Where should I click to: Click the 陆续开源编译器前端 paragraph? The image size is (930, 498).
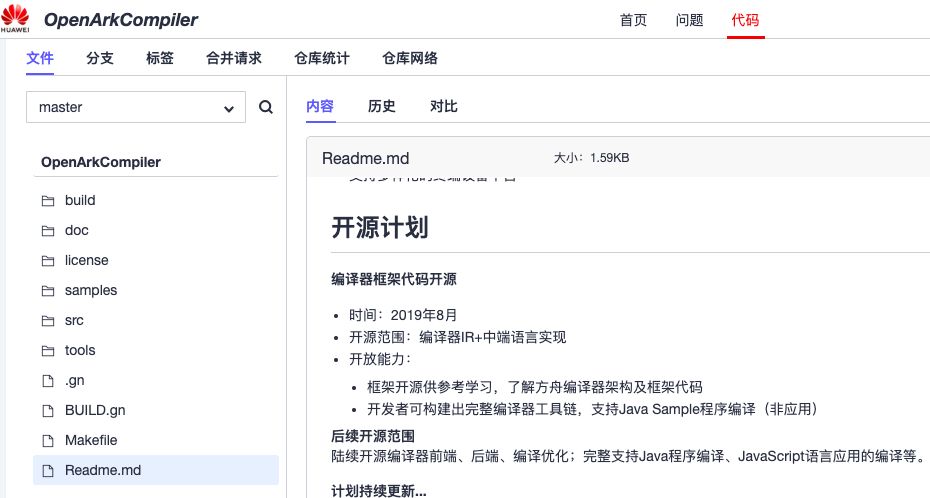(628, 456)
